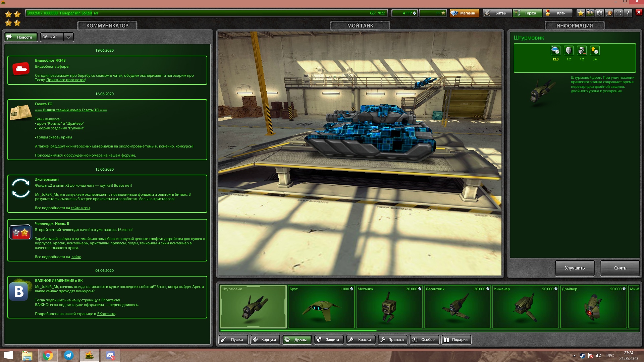Switch to the Подарки gifts tab
This screenshot has height=362, width=644.
(x=456, y=340)
